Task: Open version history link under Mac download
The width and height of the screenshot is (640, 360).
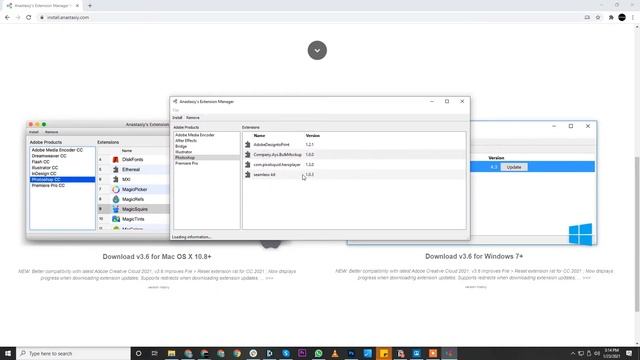Action: point(158,287)
